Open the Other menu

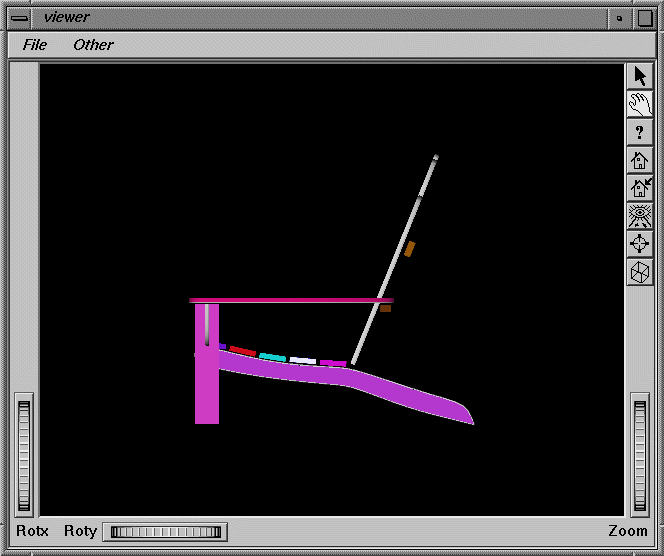click(93, 45)
